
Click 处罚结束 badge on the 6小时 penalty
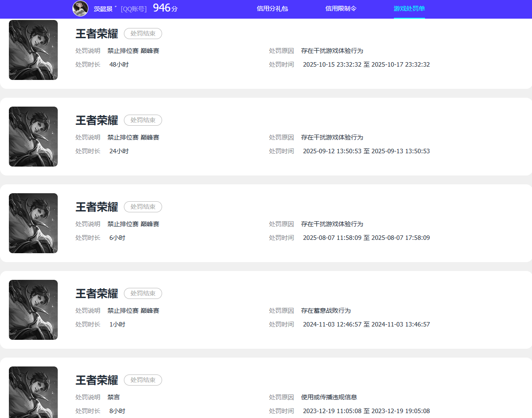143,207
